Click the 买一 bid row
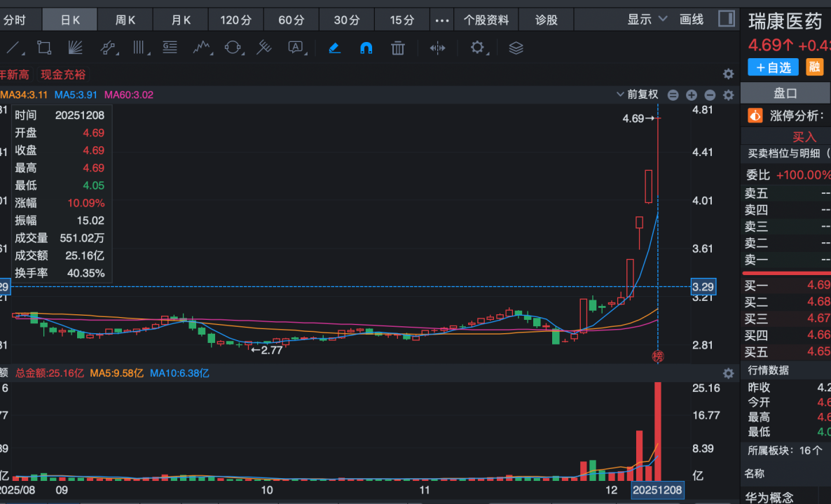831x504 pixels. point(785,286)
